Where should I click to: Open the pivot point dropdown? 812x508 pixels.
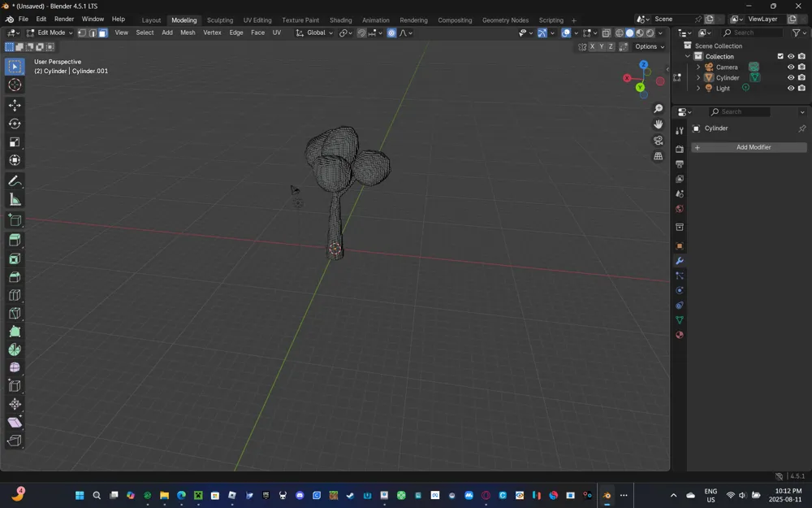pyautogui.click(x=346, y=33)
